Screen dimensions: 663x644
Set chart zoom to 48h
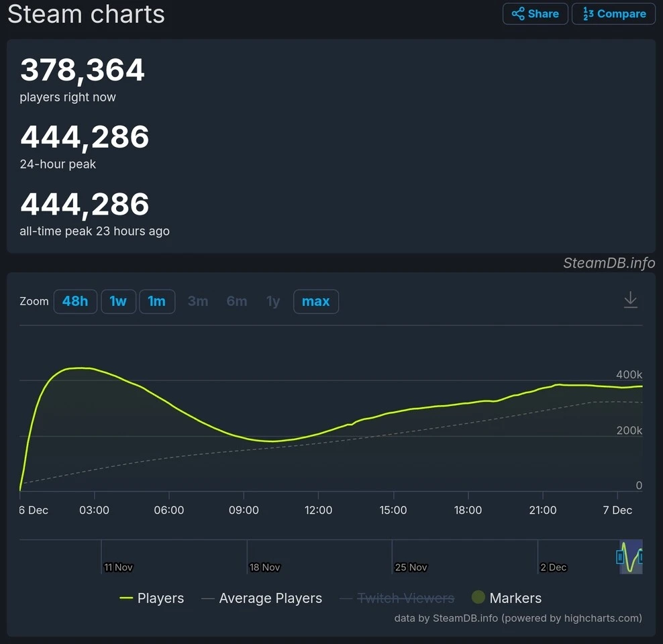tap(75, 302)
